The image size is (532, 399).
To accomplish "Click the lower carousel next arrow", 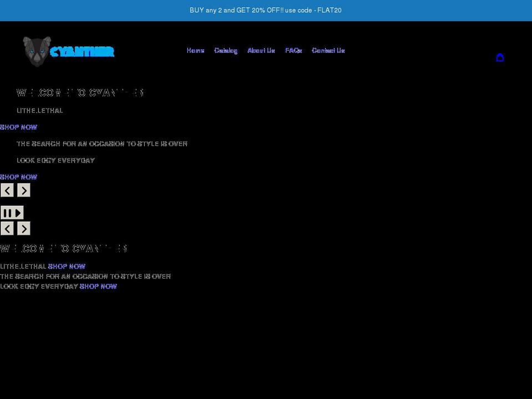I will point(23,228).
